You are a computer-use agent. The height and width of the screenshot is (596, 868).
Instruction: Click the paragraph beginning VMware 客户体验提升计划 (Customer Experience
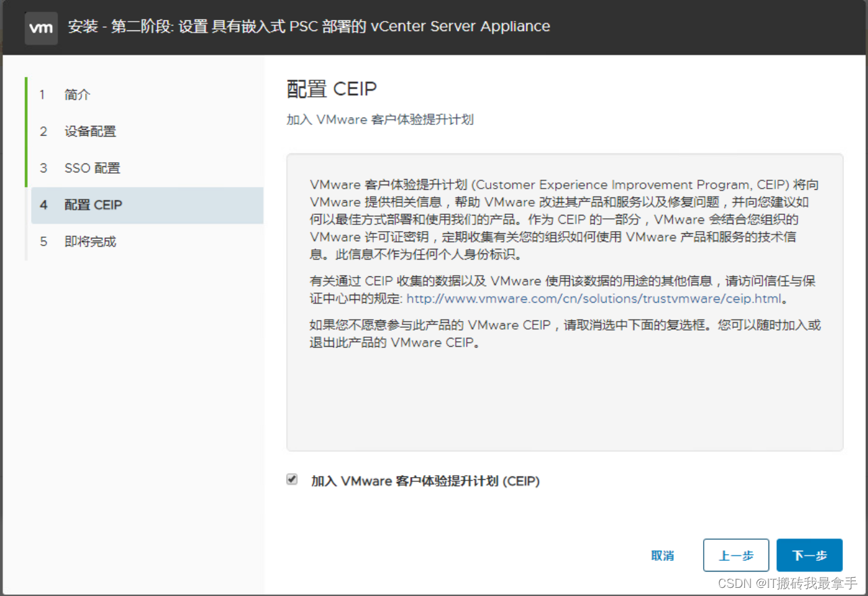tap(565, 220)
